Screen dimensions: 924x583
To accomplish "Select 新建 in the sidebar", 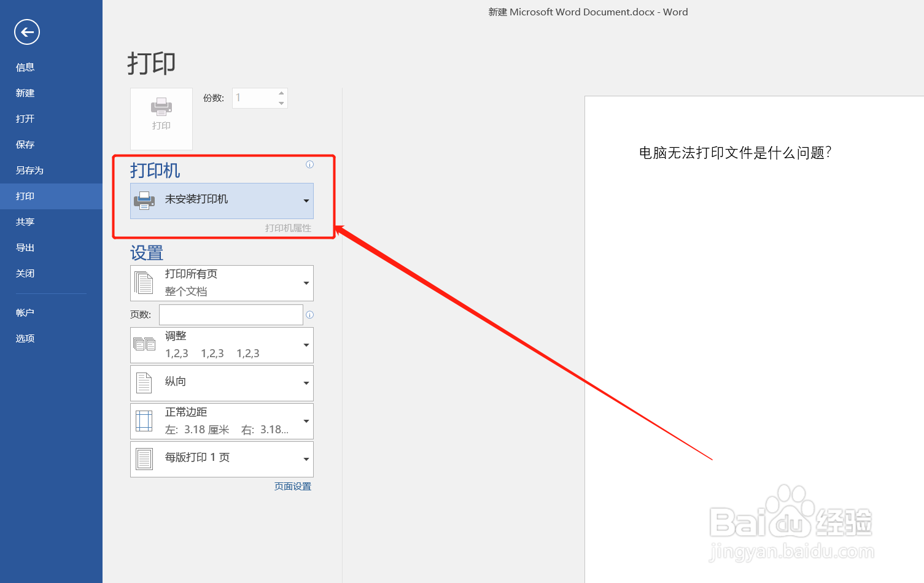I will 51,93.
